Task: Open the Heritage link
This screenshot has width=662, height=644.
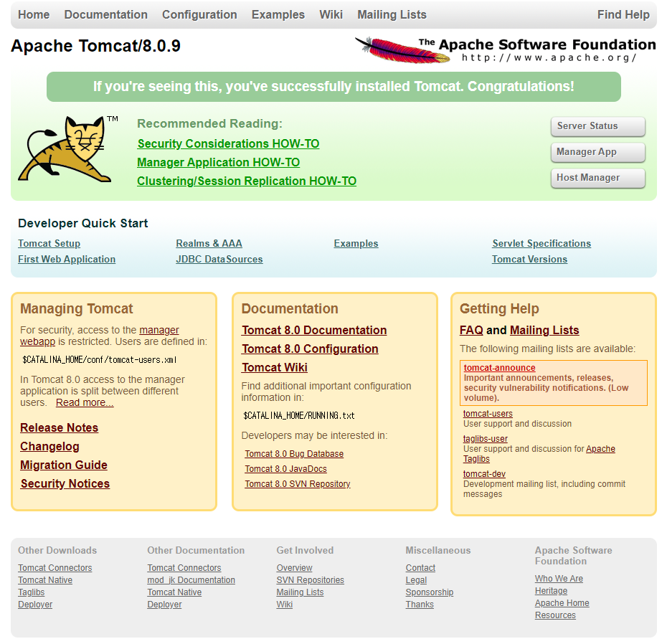Action: (551, 591)
